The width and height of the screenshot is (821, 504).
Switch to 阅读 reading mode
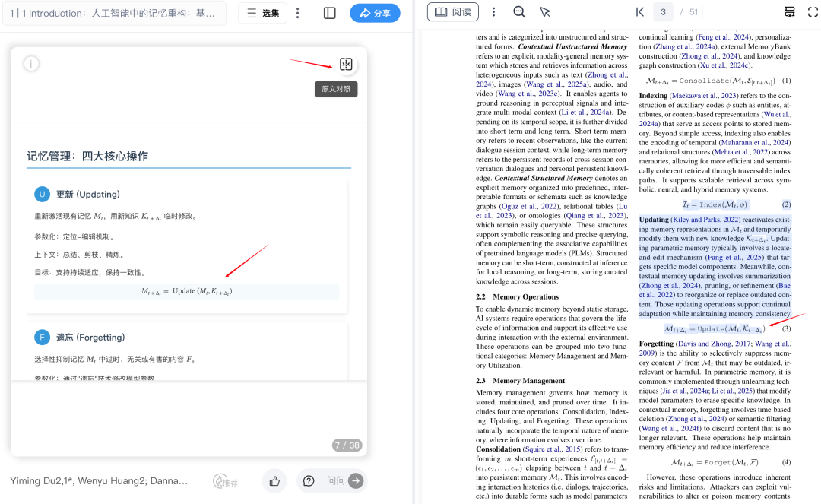[x=453, y=11]
